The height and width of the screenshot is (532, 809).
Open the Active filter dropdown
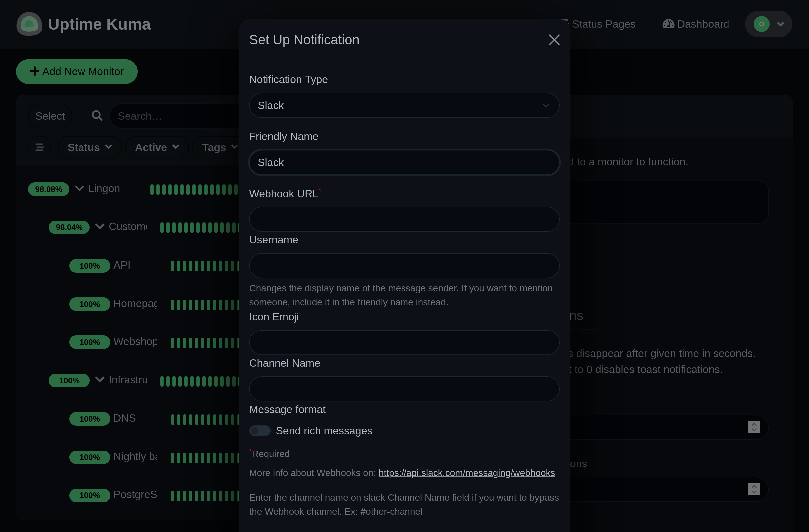tap(157, 147)
